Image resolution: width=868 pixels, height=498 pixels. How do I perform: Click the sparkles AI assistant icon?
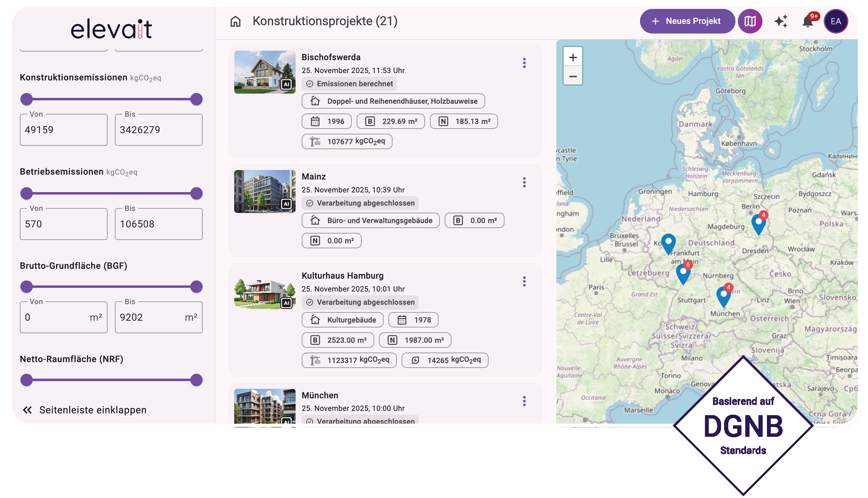click(x=781, y=21)
